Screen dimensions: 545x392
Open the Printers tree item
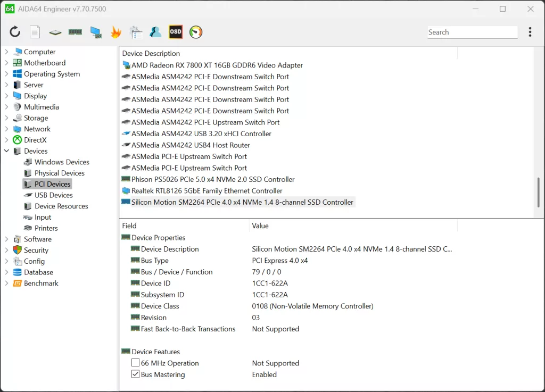[x=46, y=229]
